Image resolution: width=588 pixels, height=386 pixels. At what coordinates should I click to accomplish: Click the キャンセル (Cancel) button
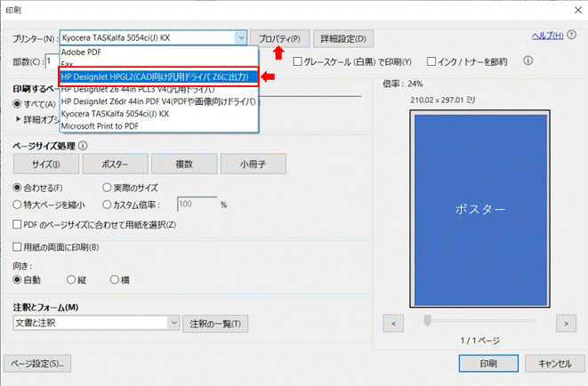click(x=554, y=364)
